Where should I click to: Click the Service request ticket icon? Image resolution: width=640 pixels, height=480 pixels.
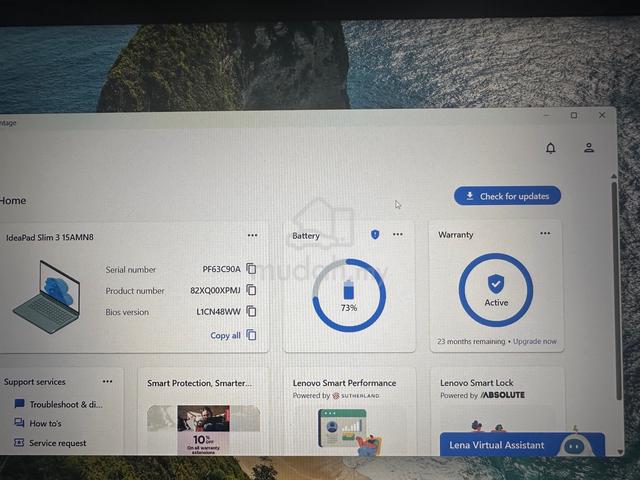[x=19, y=442]
